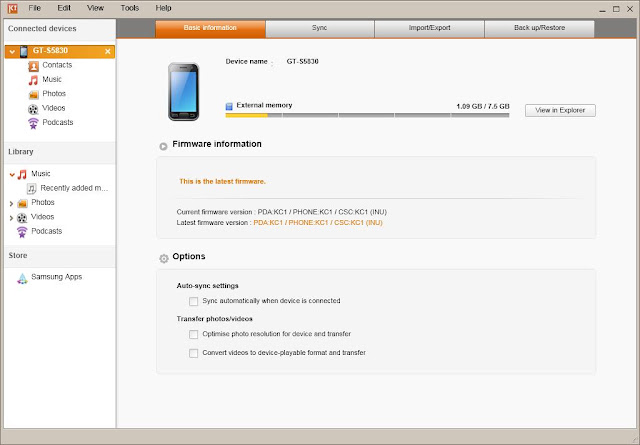The image size is (640, 445).
Task: Click the Library section header
Action: click(x=20, y=152)
